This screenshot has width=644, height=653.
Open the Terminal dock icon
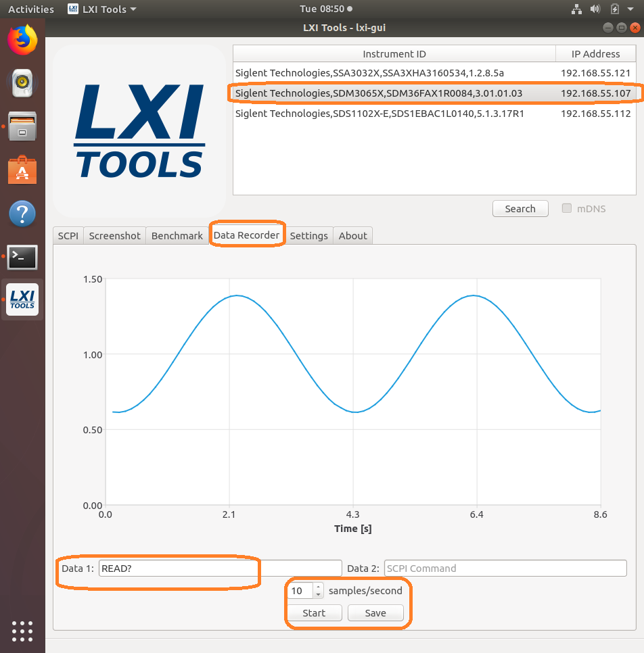pyautogui.click(x=22, y=257)
